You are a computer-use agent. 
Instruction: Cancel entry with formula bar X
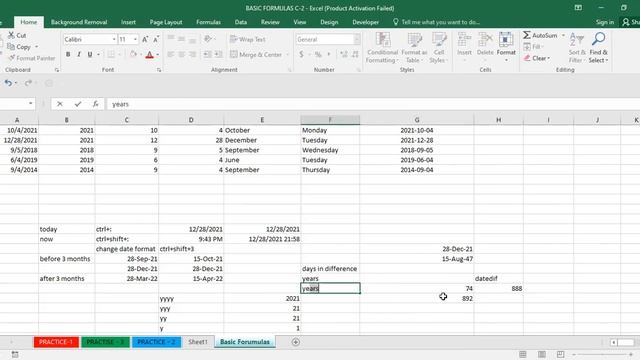(x=60, y=104)
